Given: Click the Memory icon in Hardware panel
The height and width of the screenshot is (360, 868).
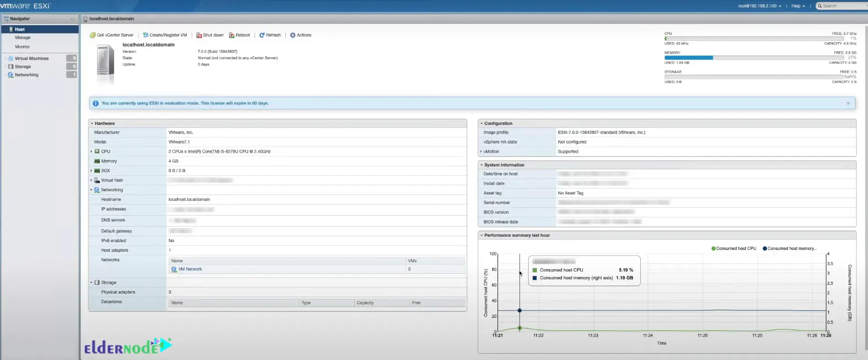Looking at the screenshot, I should (x=97, y=161).
